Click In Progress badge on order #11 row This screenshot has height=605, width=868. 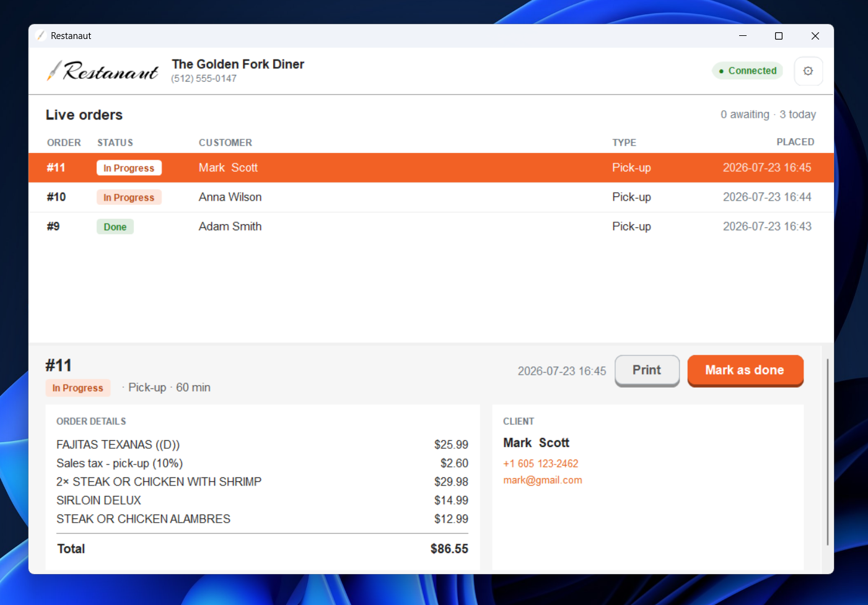pyautogui.click(x=129, y=168)
